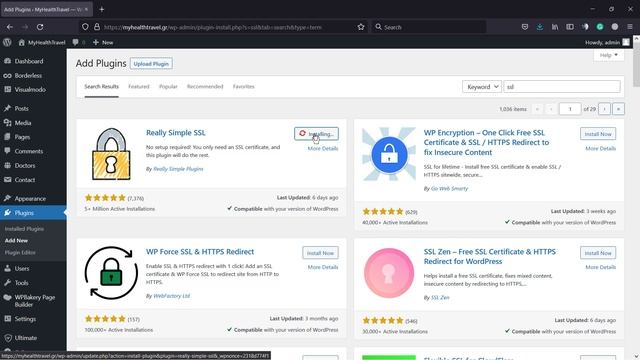Click the plugin search field containing ssl

562,87
